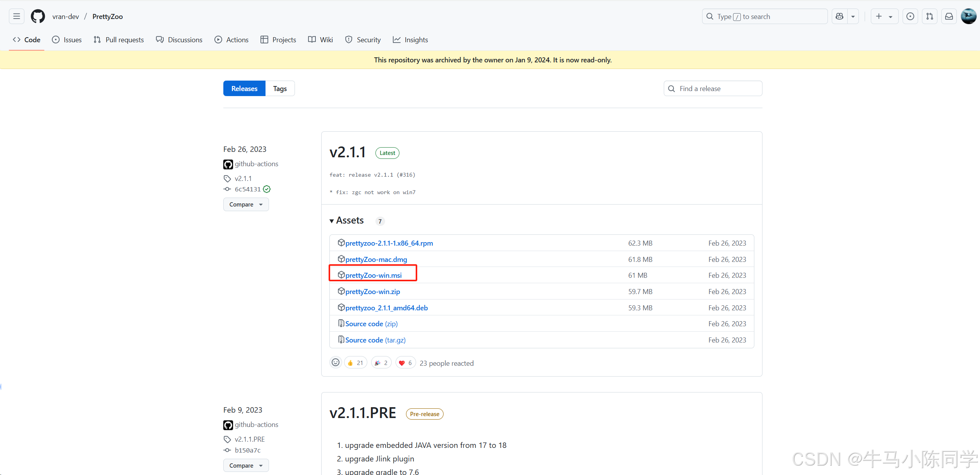The width and height of the screenshot is (980, 475).
Task: Switch to the Discussions tab
Action: (179, 40)
